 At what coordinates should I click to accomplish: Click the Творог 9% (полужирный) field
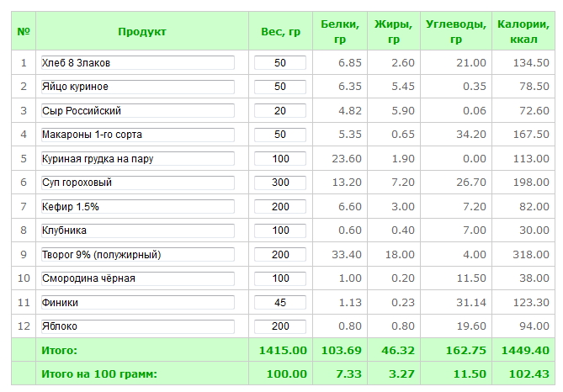[137, 255]
